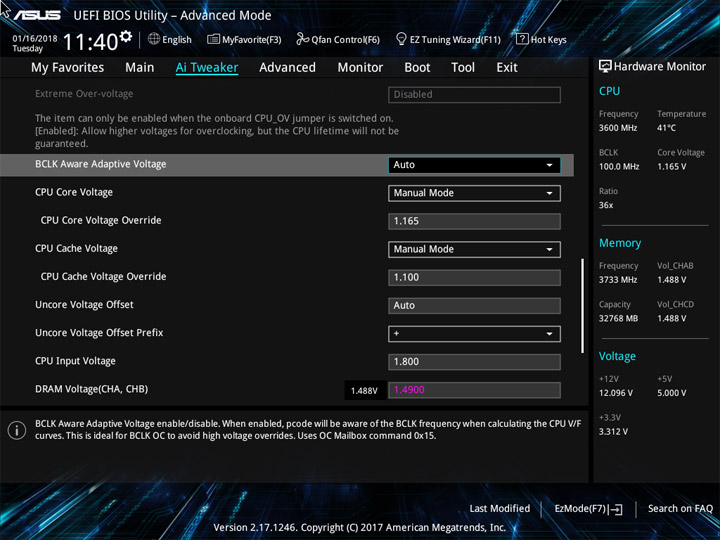Edit the CPU Input Voltage field
This screenshot has height=540, width=720.
point(474,361)
